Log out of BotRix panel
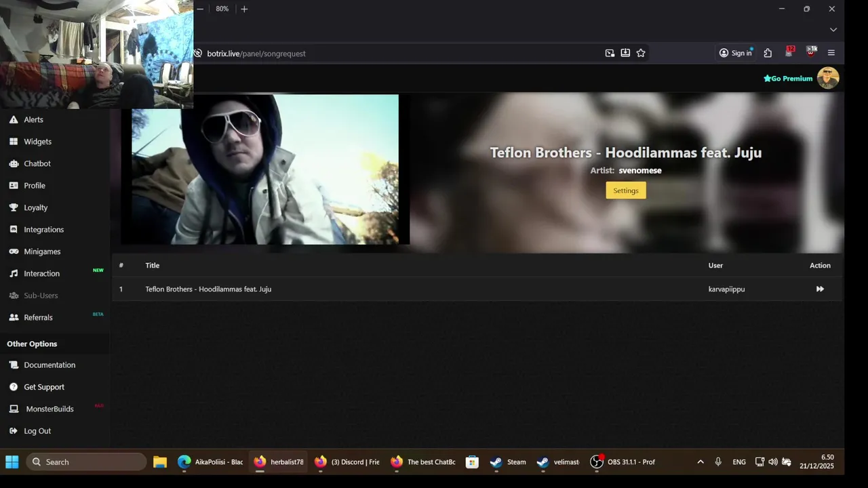Image resolution: width=868 pixels, height=488 pixels. [x=37, y=431]
